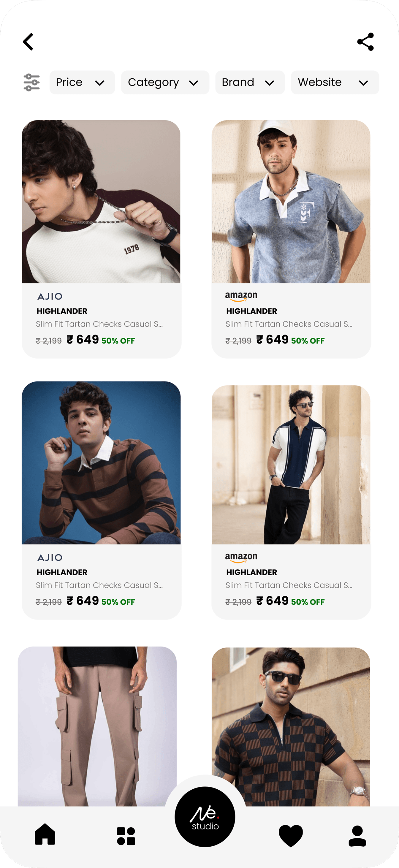Expand the Website filter dropdown

coord(335,83)
